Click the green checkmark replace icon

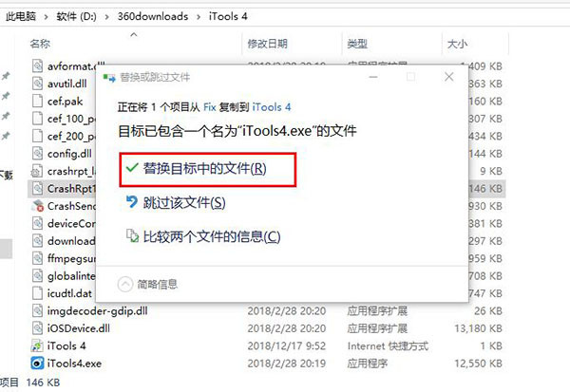coord(132,168)
